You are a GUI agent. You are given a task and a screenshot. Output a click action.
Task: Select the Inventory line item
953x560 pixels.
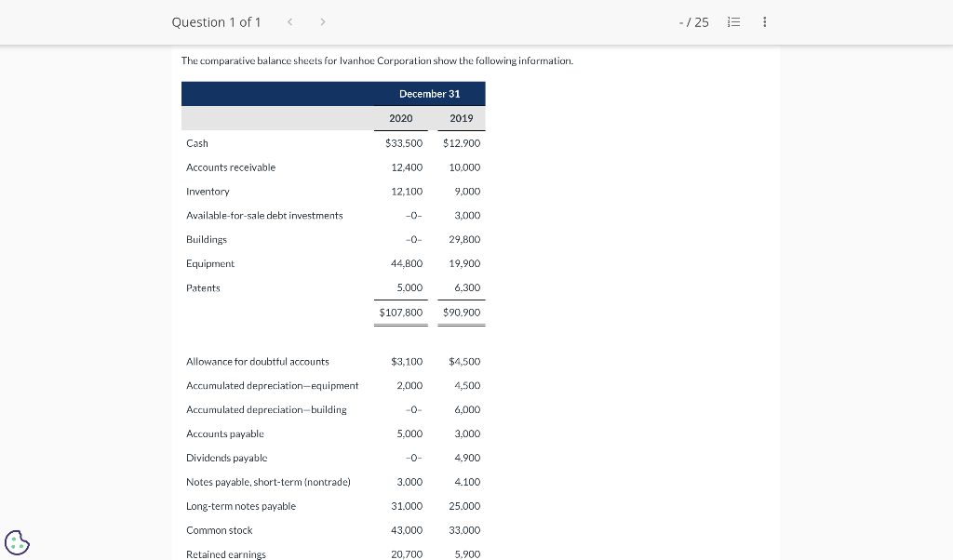pos(208,191)
